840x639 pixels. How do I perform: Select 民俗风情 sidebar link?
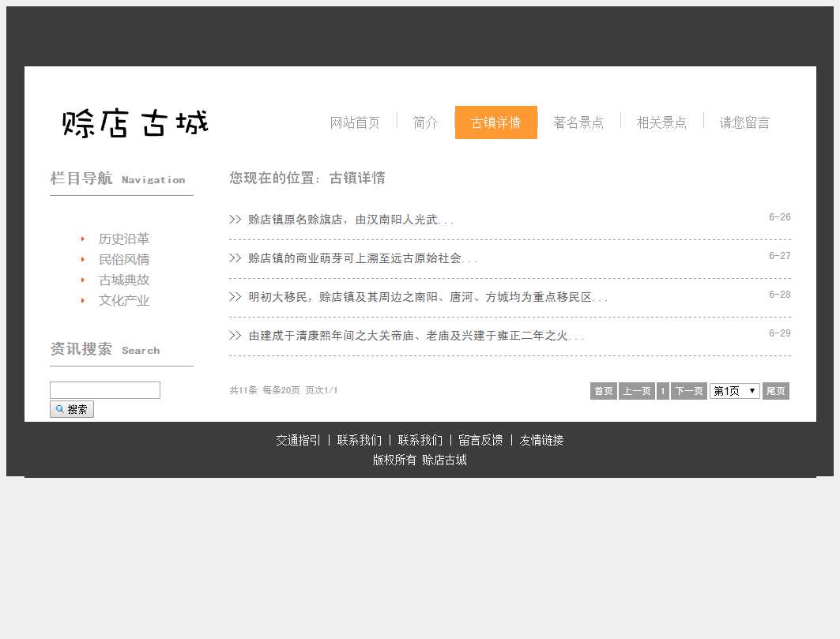click(123, 259)
